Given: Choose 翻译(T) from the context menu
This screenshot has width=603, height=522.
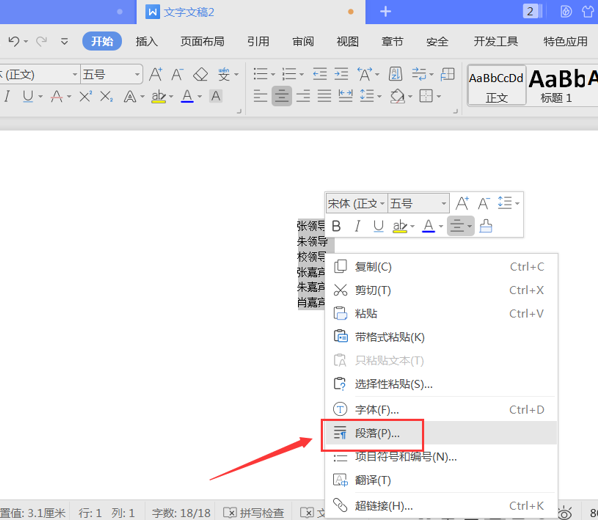Looking at the screenshot, I should (x=441, y=480).
